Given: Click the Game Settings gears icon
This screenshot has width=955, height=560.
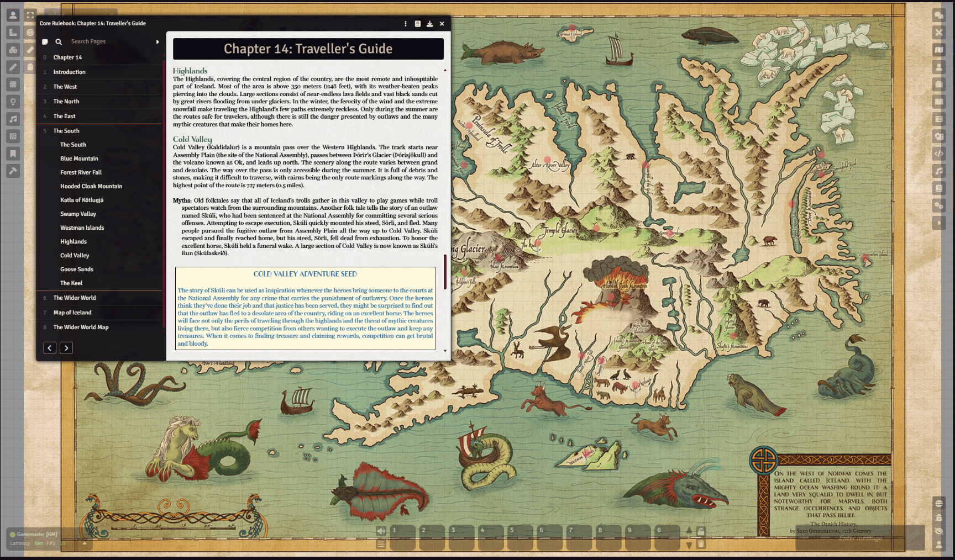Looking at the screenshot, I should pos(938,205).
